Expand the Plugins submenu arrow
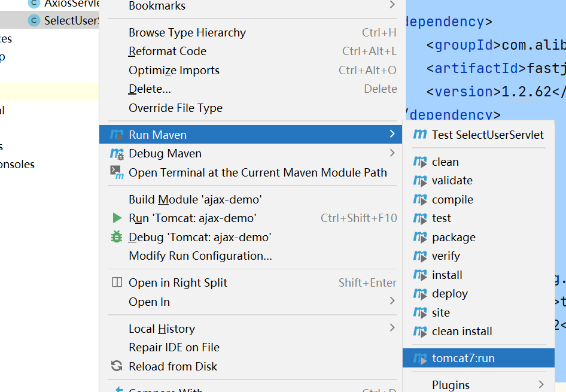The width and height of the screenshot is (566, 392). [541, 384]
